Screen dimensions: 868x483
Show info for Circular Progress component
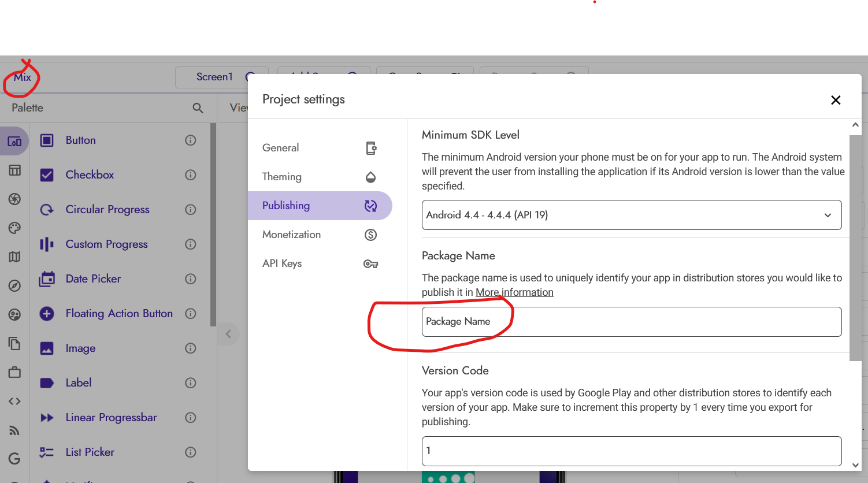(191, 210)
